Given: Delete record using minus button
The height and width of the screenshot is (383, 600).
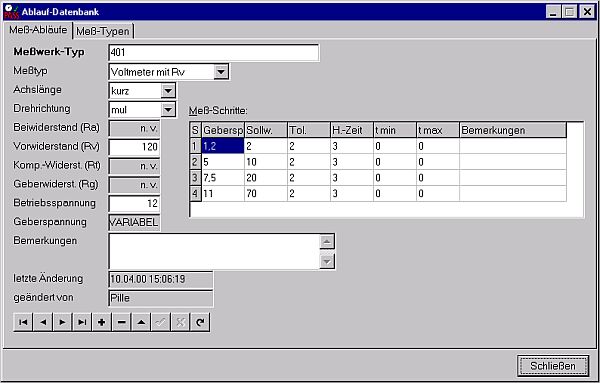Looking at the screenshot, I should [122, 323].
